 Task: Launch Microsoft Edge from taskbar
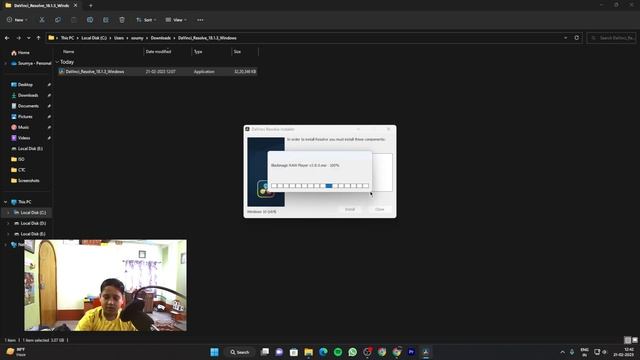click(x=323, y=352)
